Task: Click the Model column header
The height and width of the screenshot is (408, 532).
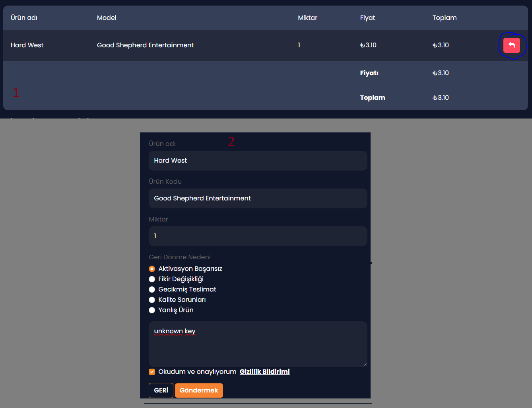Action: pos(107,18)
